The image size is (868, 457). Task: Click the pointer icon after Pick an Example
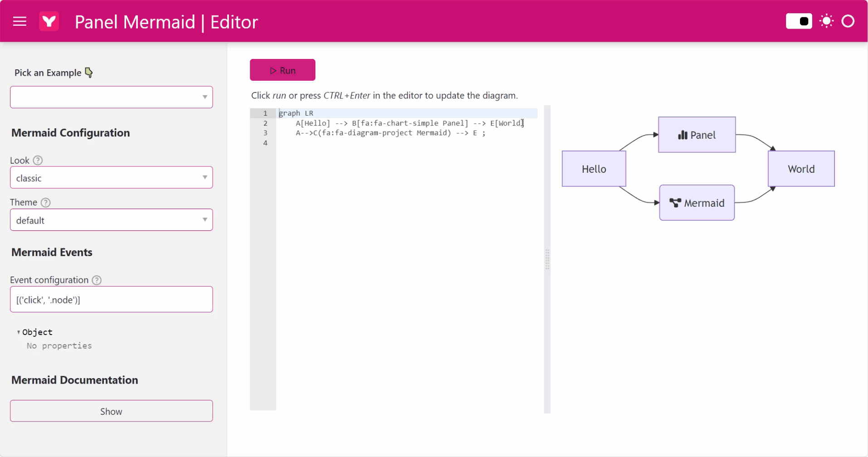tap(89, 72)
